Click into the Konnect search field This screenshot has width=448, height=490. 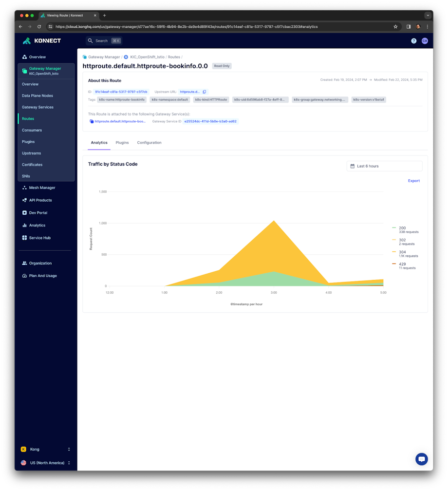coord(102,40)
